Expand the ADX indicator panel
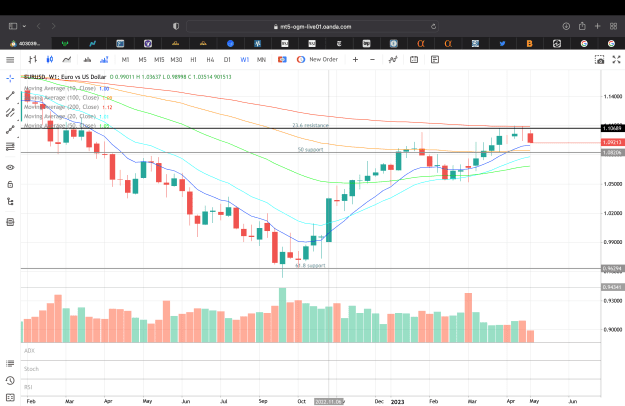Viewport: 625px width, 406px height. pos(29,351)
